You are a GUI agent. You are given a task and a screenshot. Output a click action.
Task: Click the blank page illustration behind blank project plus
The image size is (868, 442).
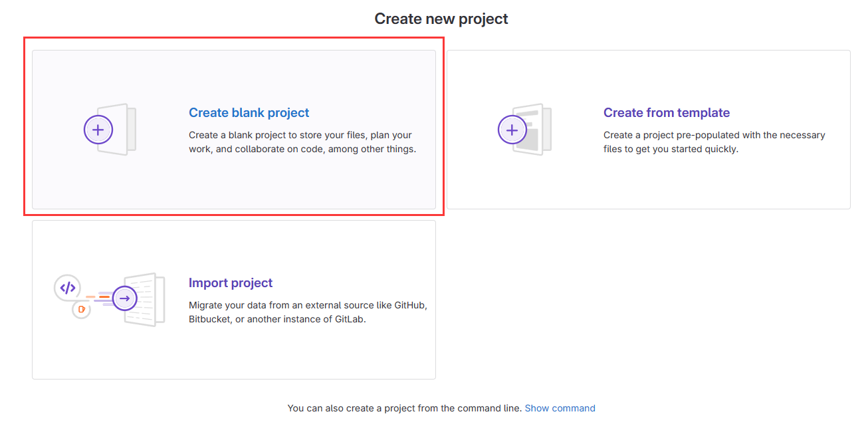click(x=124, y=130)
